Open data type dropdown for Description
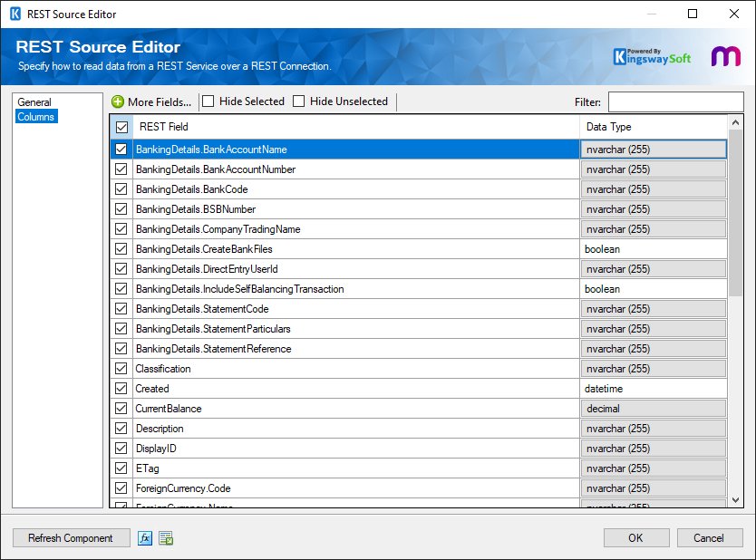 654,429
